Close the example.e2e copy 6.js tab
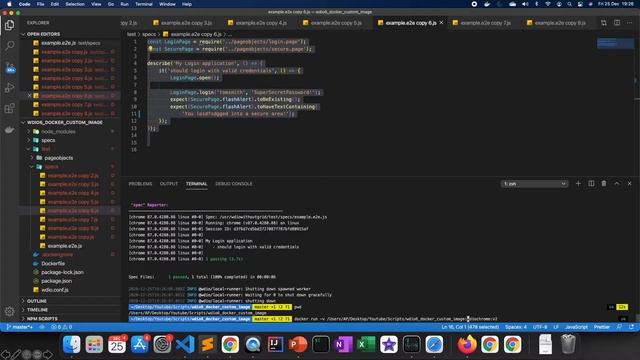 [441, 23]
